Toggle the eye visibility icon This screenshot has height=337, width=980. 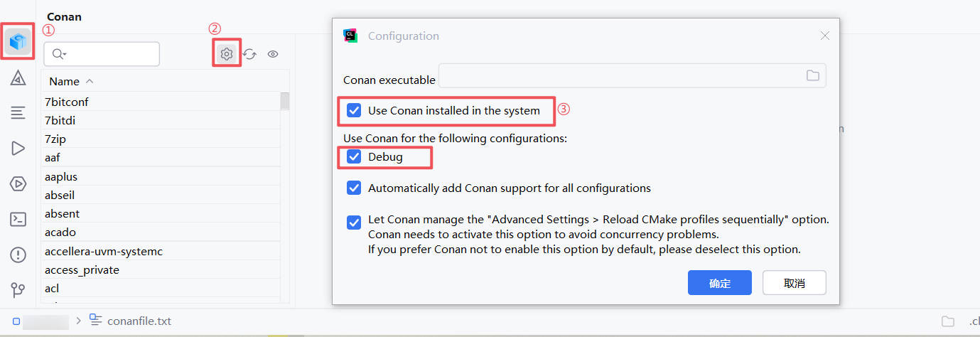tap(273, 53)
